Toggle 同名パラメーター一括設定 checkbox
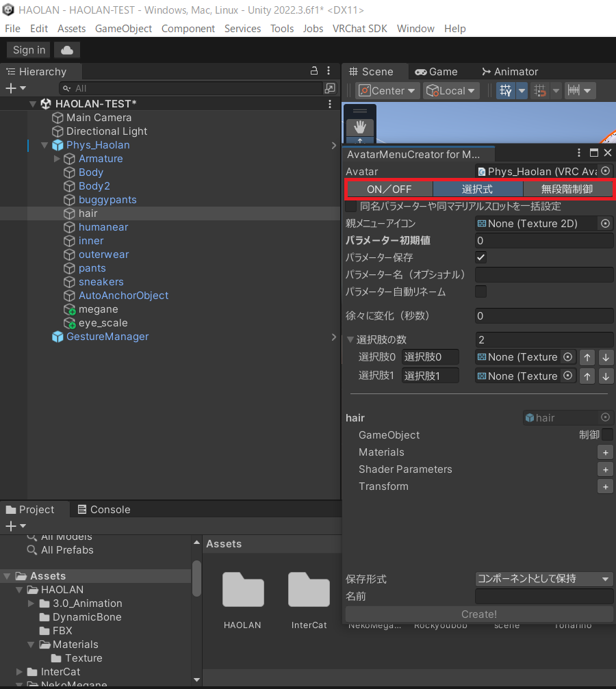 point(351,206)
